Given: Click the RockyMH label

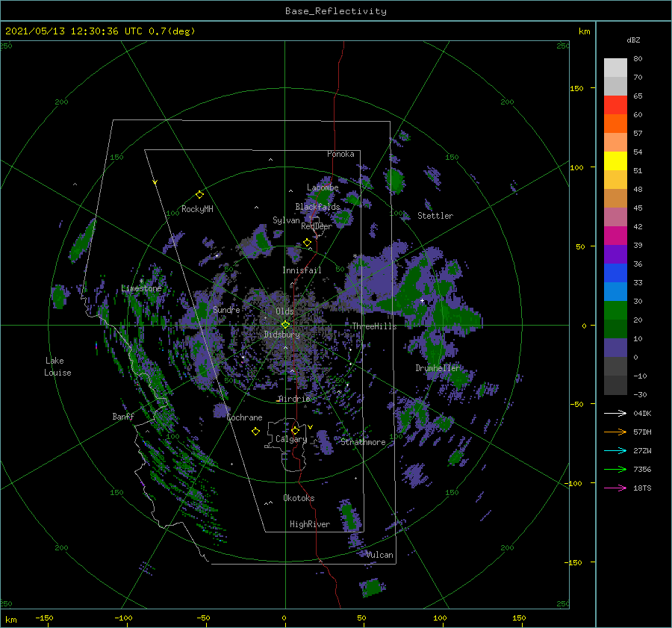Looking at the screenshot, I should [197, 209].
